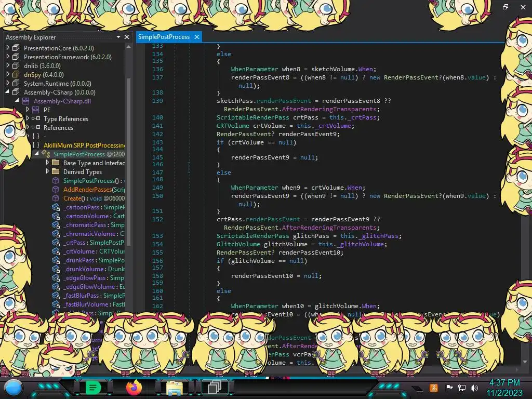Click the SimplePostProcess() constructor method icon
This screenshot has width=532, height=399.
[56, 180]
